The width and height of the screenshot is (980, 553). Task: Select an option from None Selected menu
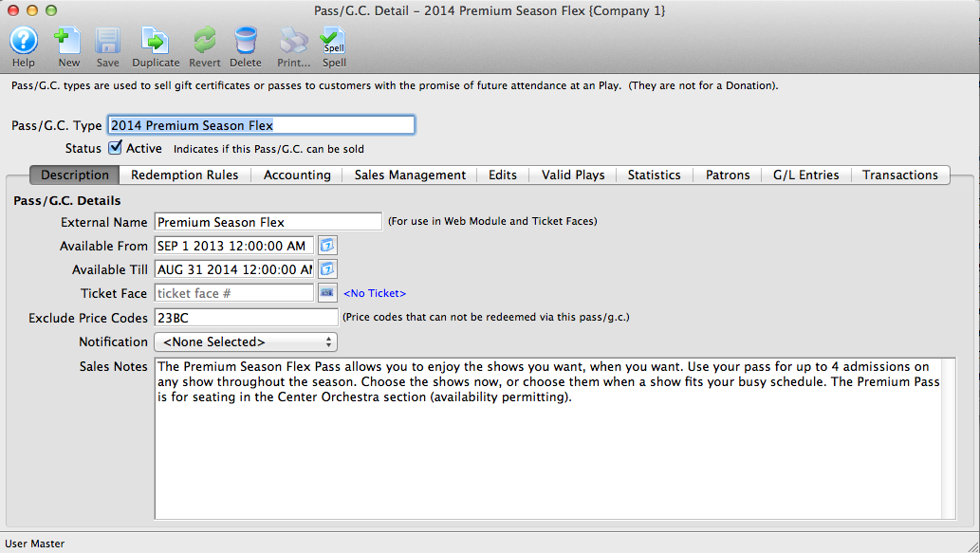[x=245, y=341]
